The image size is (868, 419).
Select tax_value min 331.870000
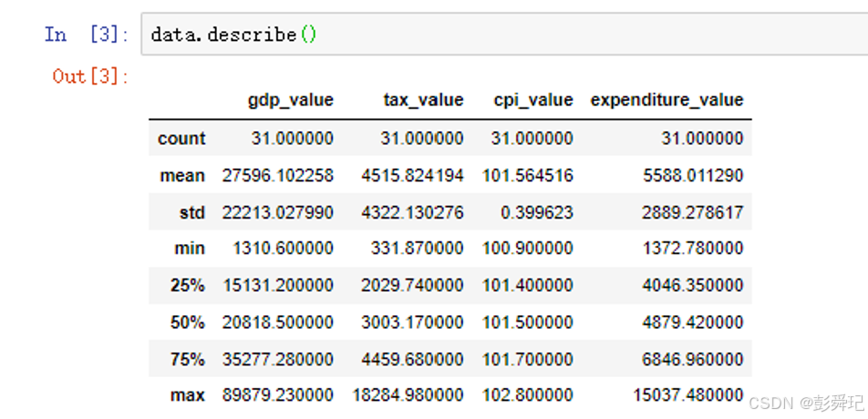click(418, 249)
